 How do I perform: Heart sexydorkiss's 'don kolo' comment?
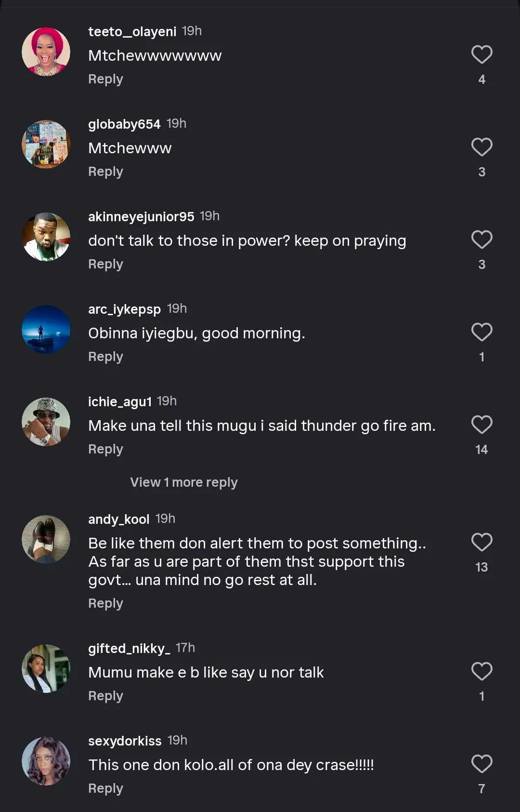click(x=481, y=764)
